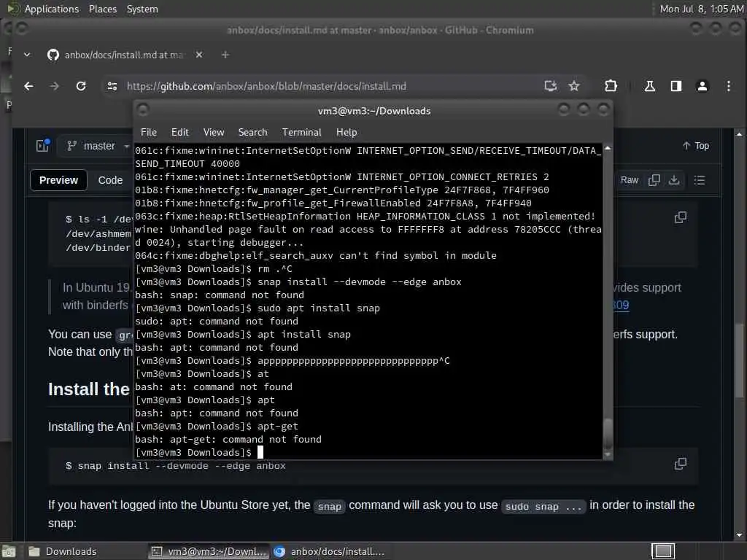Click the clock showing Mon Jul 8
Viewport: 747px width, 560px height.
tap(701, 9)
